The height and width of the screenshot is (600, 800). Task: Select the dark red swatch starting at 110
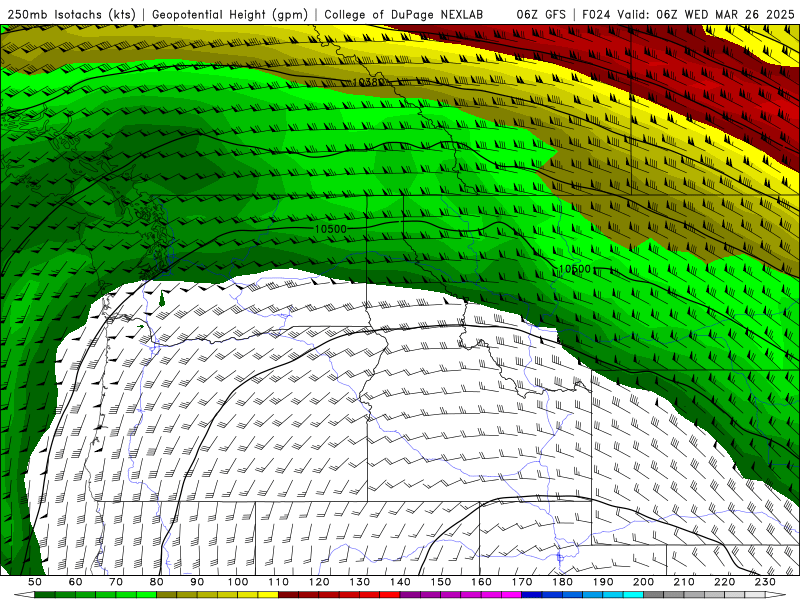289,595
